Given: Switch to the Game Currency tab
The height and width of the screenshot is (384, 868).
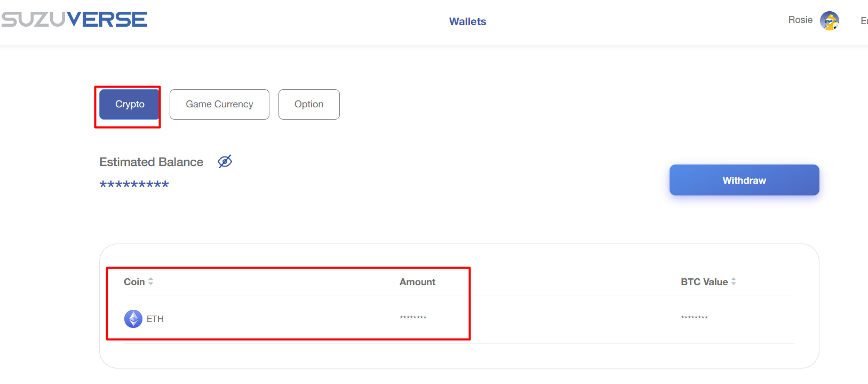Looking at the screenshot, I should (219, 104).
